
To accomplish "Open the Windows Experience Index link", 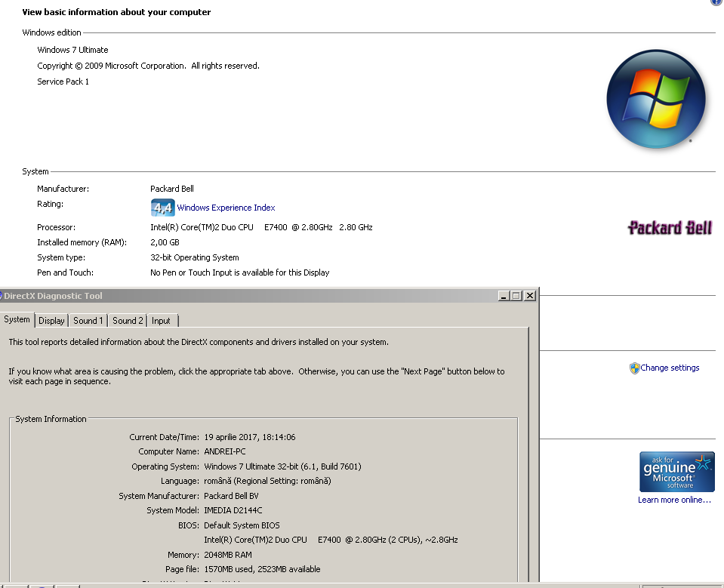I will click(x=226, y=208).
